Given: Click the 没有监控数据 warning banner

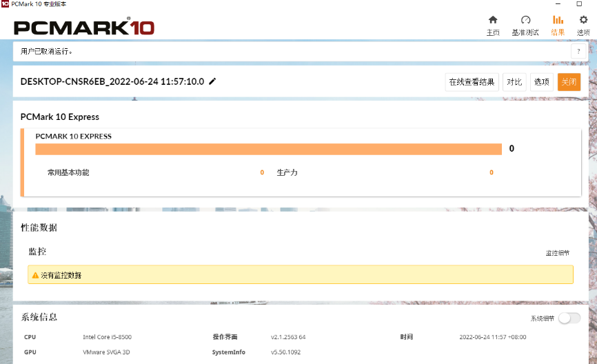Looking at the screenshot, I should 301,274.
